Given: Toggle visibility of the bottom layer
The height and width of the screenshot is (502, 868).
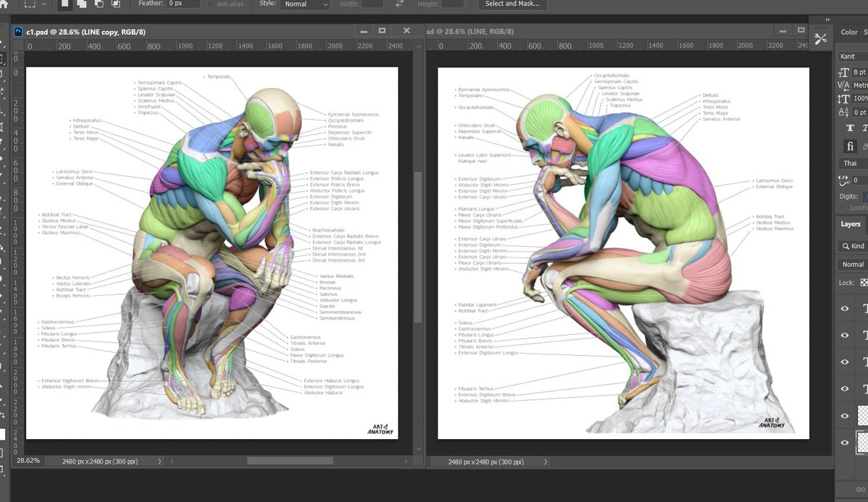Looking at the screenshot, I should click(x=843, y=442).
